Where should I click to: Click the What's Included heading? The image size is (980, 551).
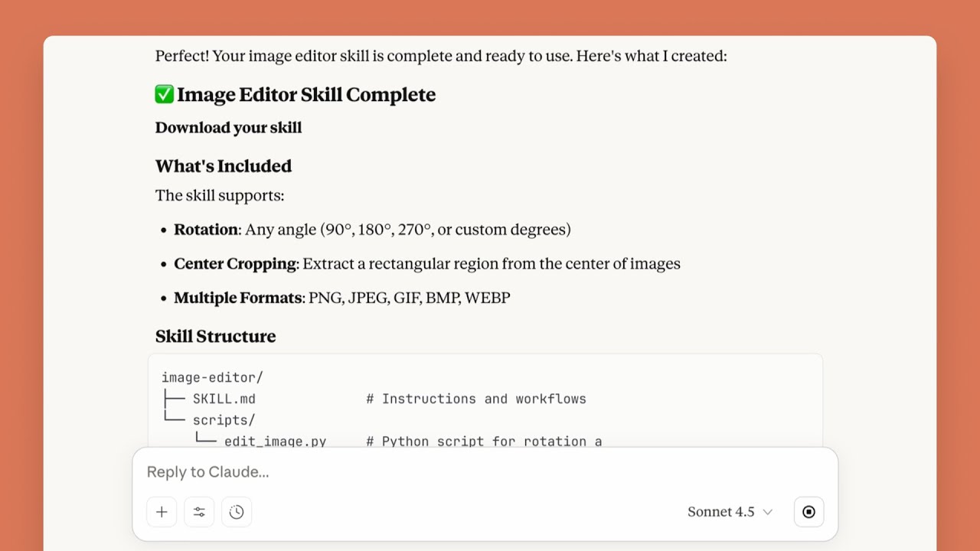click(223, 166)
